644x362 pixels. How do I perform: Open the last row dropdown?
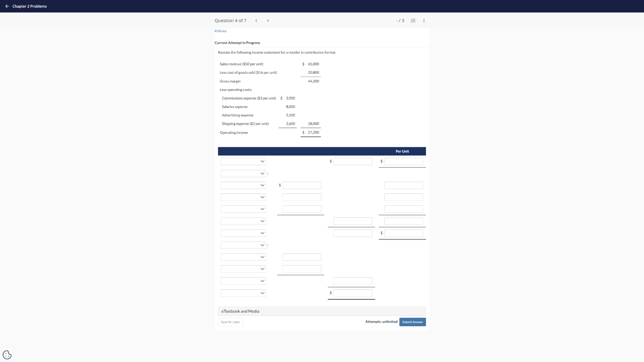click(244, 293)
